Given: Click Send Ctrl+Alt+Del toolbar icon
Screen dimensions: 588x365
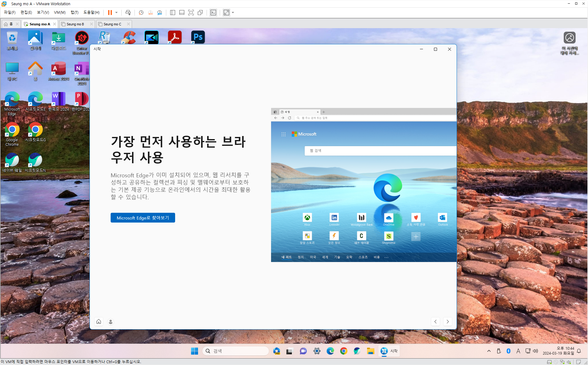Looking at the screenshot, I should pos(128,13).
